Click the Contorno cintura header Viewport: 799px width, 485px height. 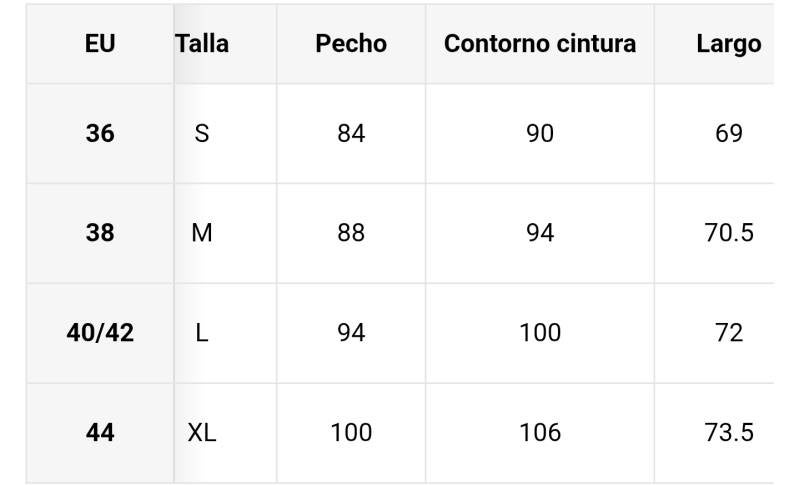(x=540, y=44)
